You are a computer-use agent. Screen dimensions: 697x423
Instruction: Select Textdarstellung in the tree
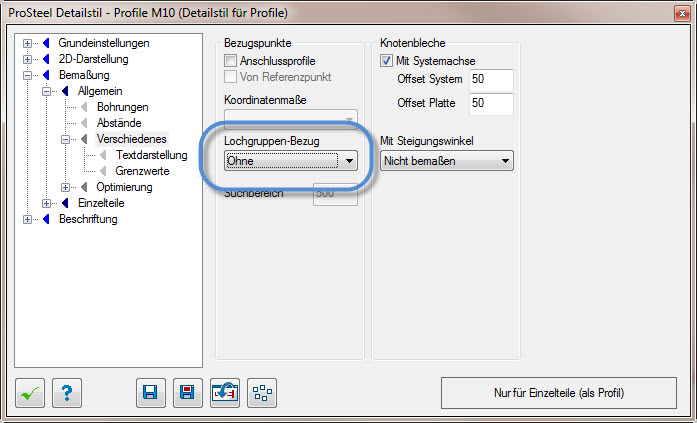(152, 155)
